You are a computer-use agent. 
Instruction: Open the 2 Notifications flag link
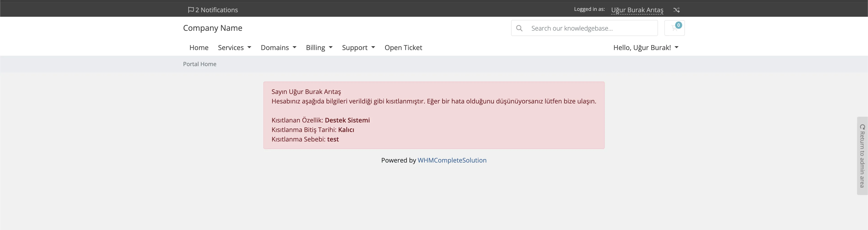coord(213,10)
